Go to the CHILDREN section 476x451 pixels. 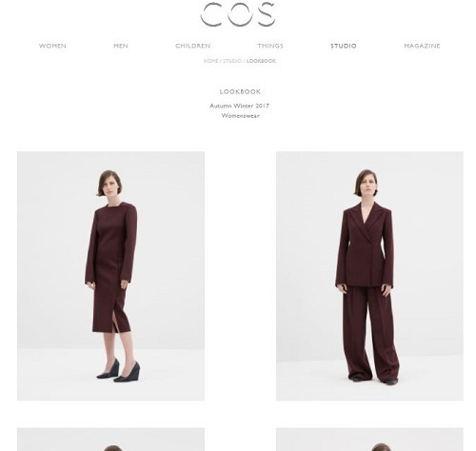pyautogui.click(x=193, y=46)
